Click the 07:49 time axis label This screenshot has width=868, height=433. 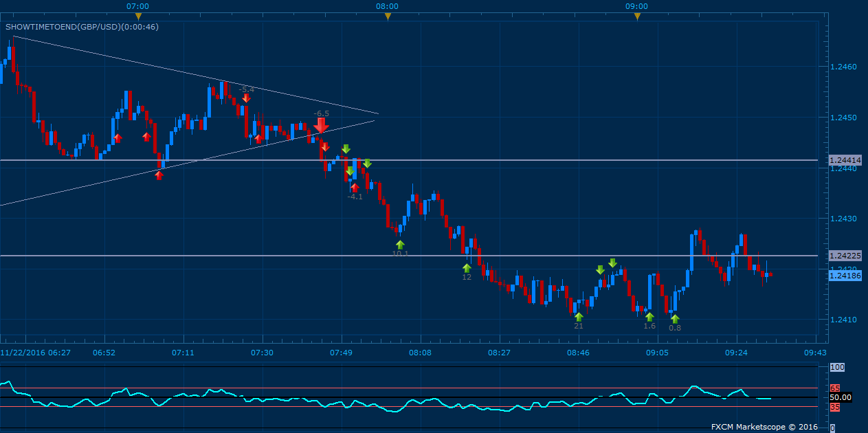(342, 353)
